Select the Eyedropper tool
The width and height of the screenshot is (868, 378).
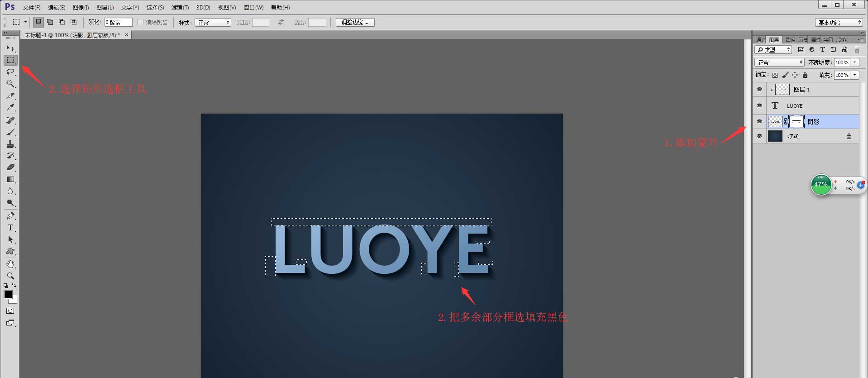10,107
